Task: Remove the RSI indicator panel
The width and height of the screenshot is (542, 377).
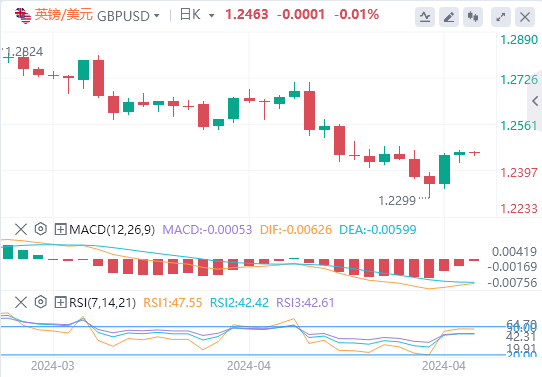Action: pos(21,302)
